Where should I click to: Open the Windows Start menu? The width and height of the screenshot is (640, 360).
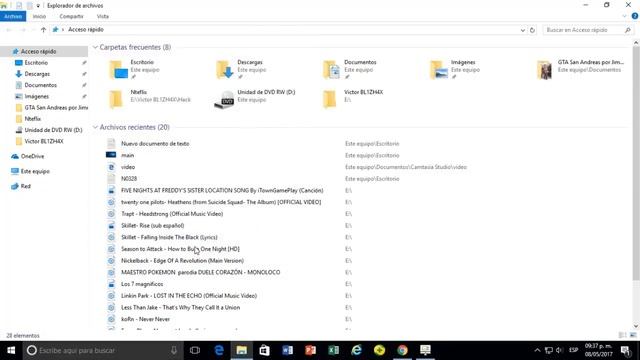pos(11,351)
